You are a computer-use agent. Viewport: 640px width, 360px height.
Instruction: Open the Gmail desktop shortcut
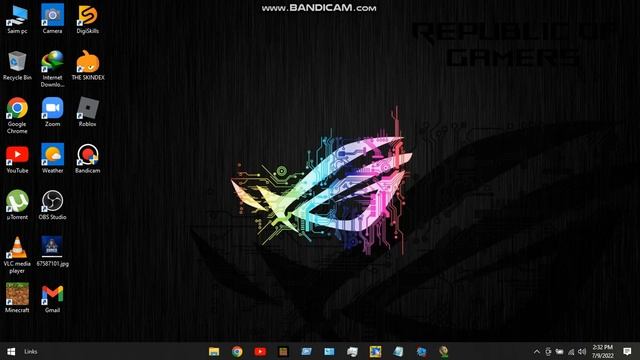(x=52, y=299)
